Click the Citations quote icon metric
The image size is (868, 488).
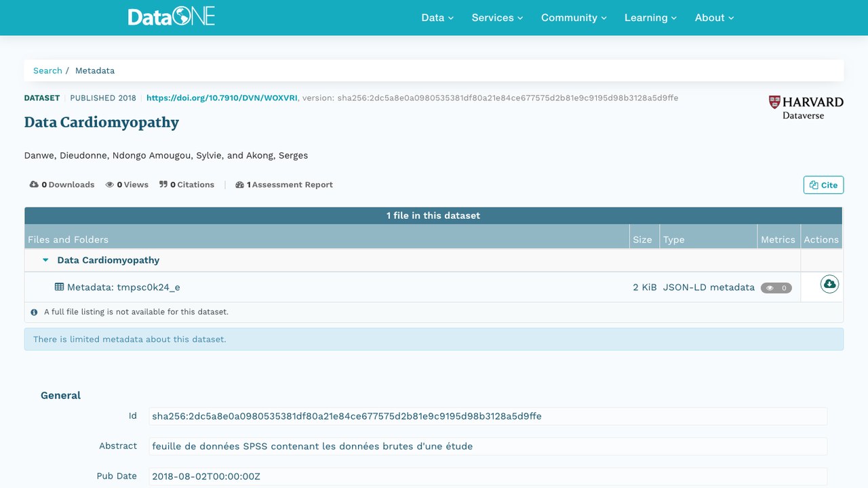163,184
